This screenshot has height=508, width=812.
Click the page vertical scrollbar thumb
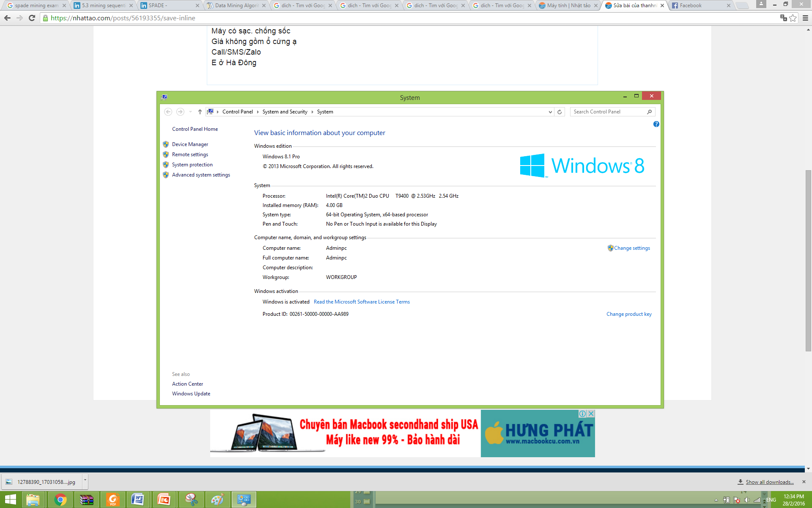(x=808, y=260)
